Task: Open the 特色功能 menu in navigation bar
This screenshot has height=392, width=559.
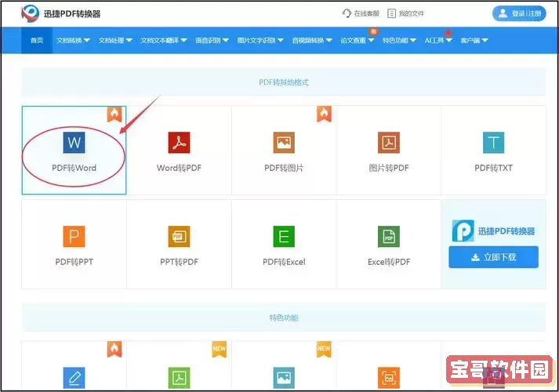Action: pos(399,40)
